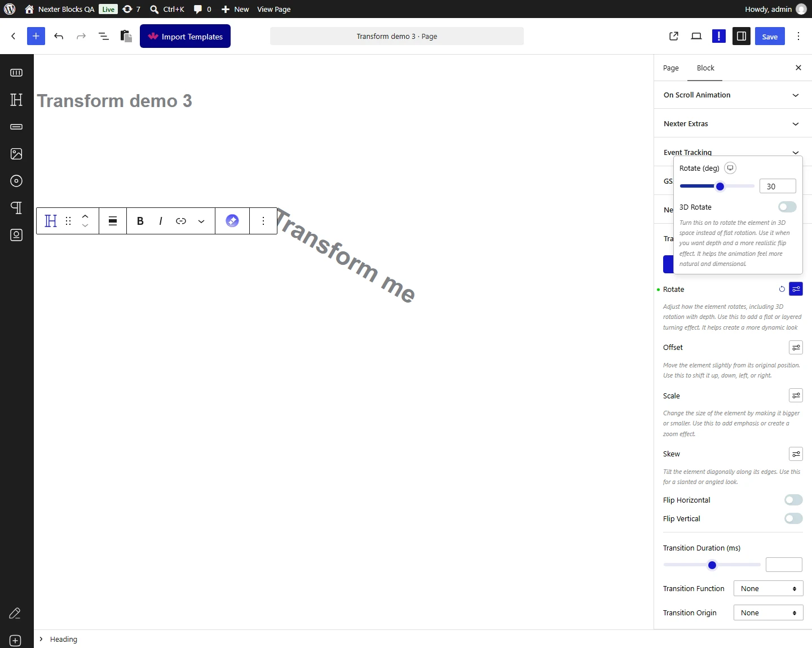Open the Options three-dot menu
This screenshot has height=648, width=812.
798,36
